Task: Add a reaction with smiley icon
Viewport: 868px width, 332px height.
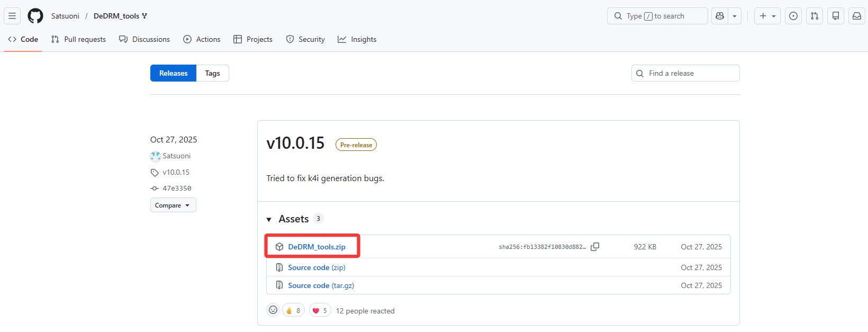Action: [273, 310]
